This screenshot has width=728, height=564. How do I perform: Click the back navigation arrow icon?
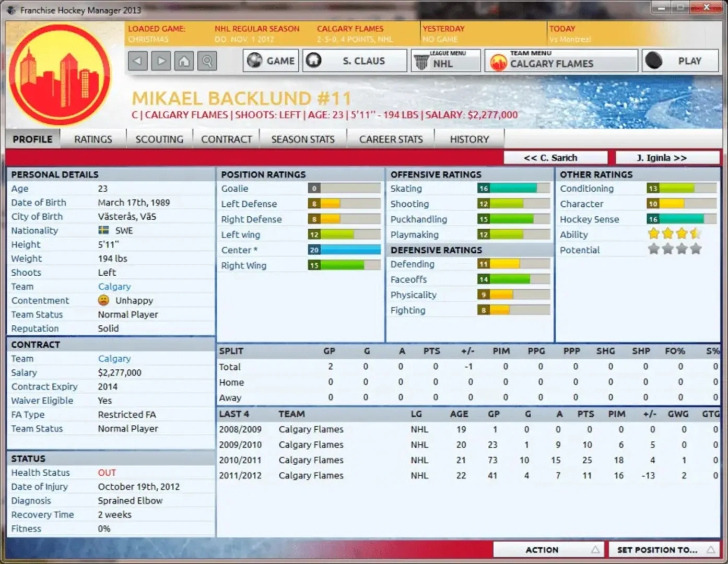137,61
